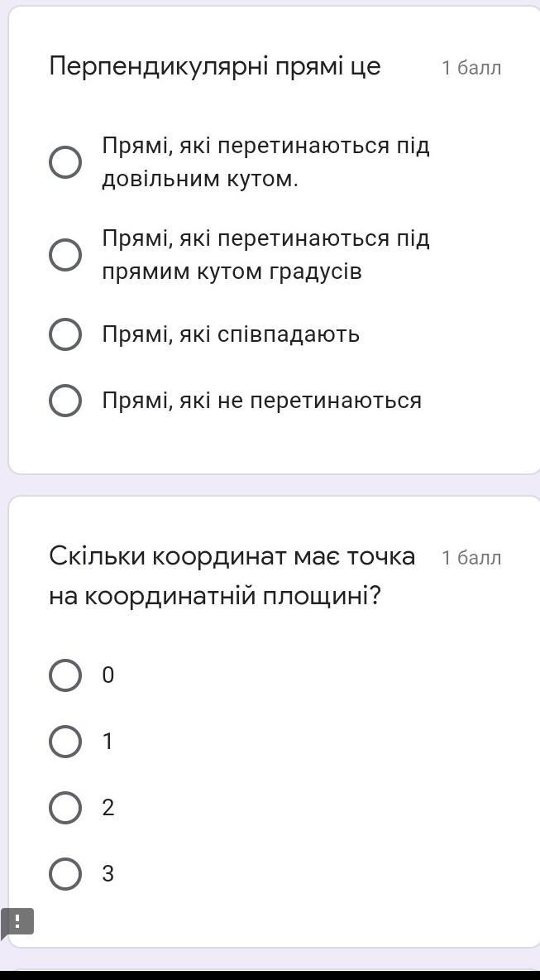Choose the radio circle for answer 1
The width and height of the screenshot is (540, 980).
[x=65, y=742]
